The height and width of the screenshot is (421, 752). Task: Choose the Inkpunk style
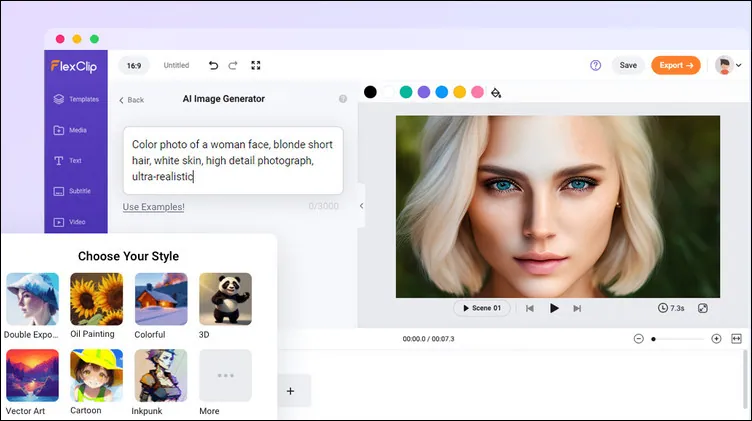(161, 375)
